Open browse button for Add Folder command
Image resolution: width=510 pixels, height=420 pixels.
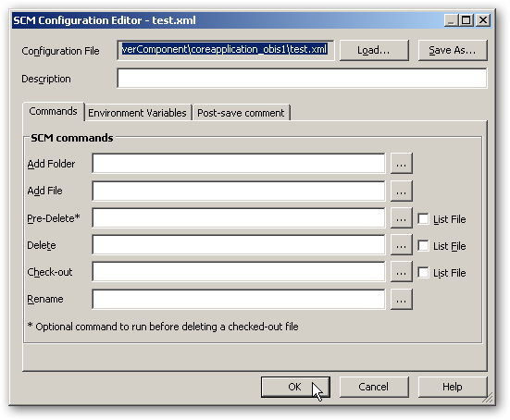(402, 164)
